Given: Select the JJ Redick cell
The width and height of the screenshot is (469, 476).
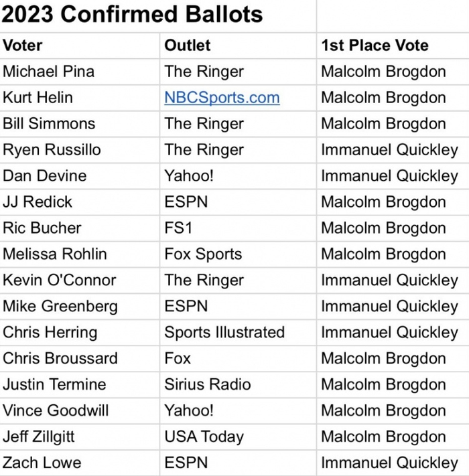Looking at the screenshot, I should click(38, 202).
